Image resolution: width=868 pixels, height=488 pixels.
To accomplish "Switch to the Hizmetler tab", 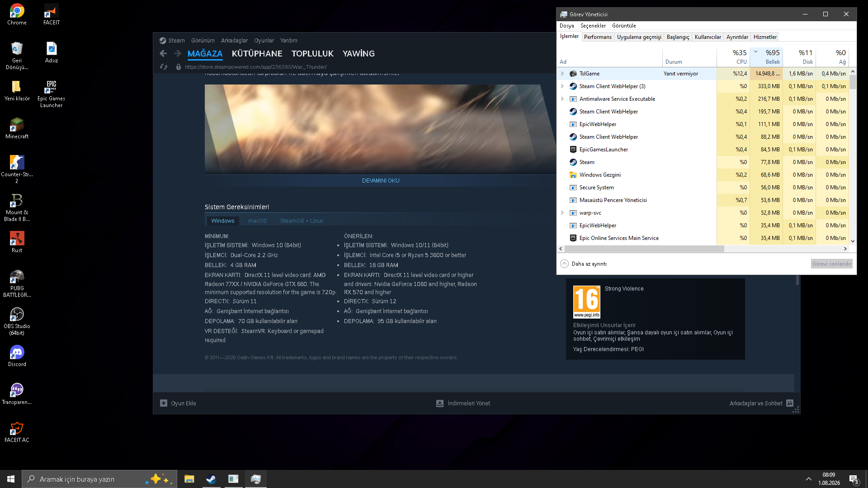I will pos(765,37).
